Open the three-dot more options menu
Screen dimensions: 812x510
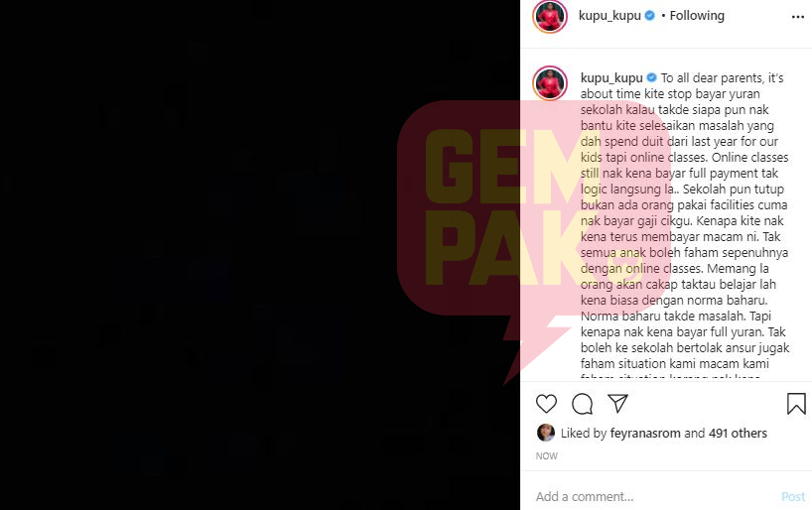(798, 17)
